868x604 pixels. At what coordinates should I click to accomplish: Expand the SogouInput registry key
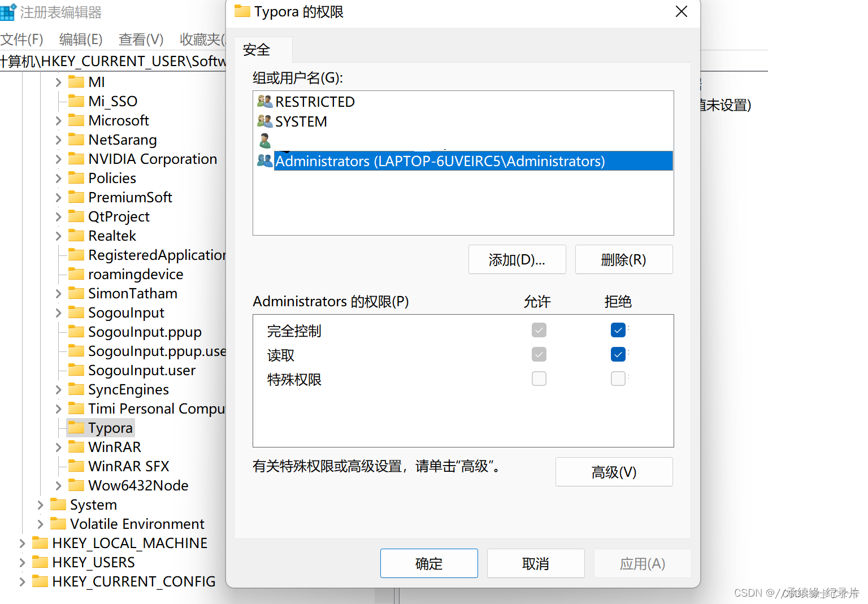(x=58, y=312)
